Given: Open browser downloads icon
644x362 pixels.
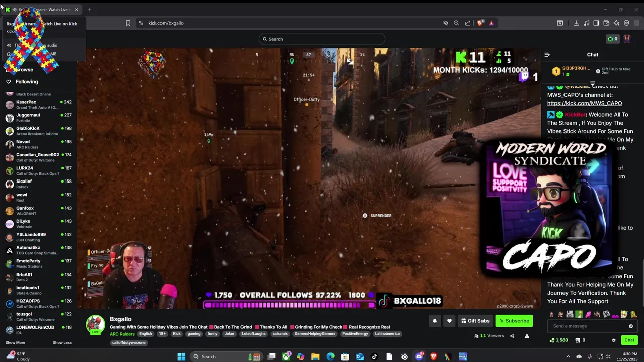Looking at the screenshot, I should 576,23.
